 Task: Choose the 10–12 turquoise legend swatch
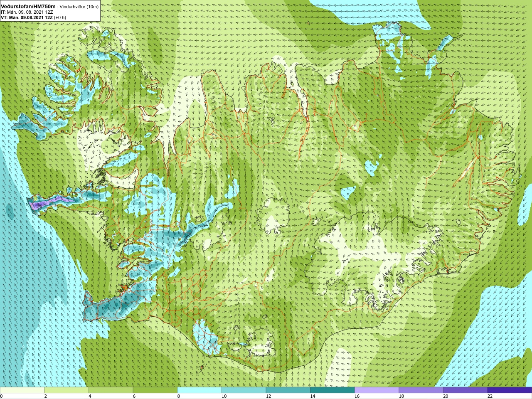tap(244, 390)
